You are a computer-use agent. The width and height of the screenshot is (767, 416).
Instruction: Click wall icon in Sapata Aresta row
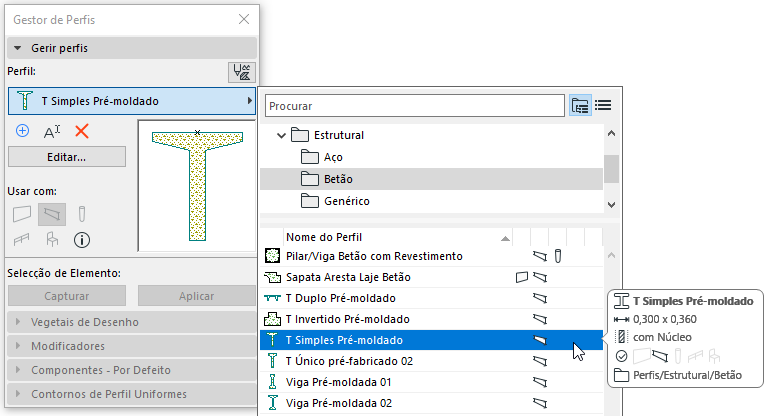(x=522, y=277)
